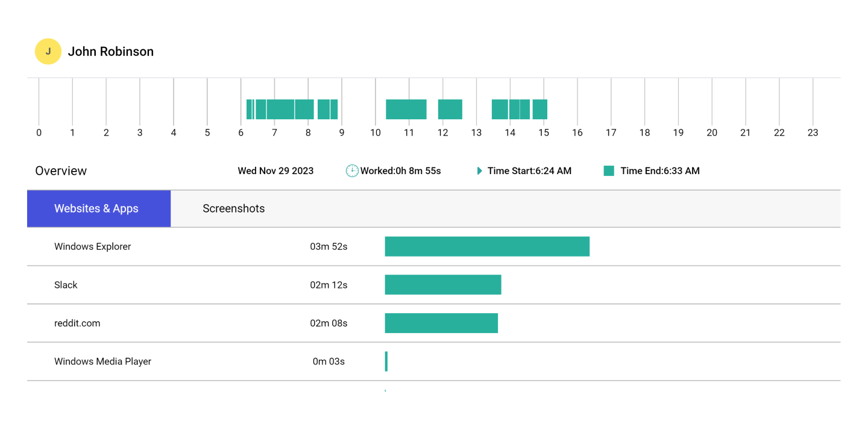Select the activity block at hour 11
This screenshot has height=439, width=868.
pyautogui.click(x=406, y=109)
